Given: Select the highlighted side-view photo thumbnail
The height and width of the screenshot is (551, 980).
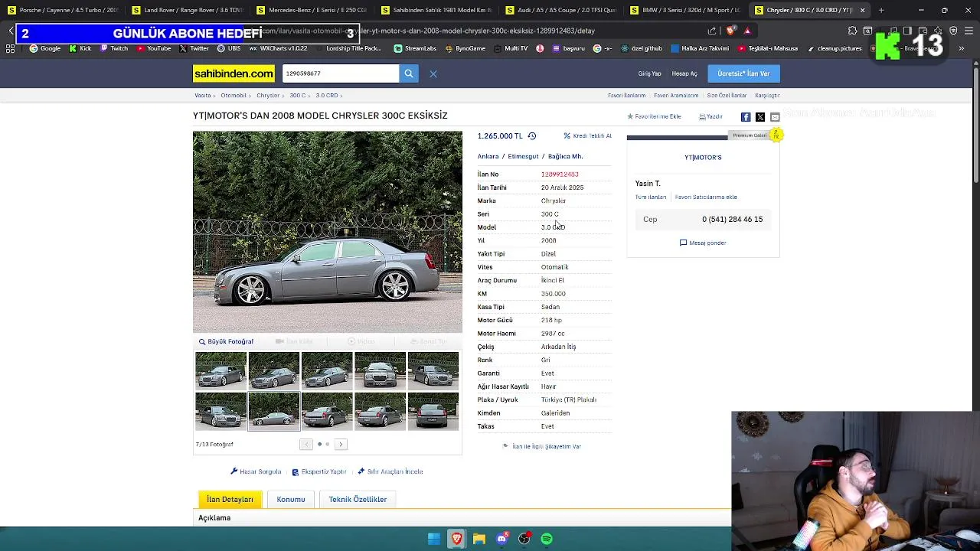Looking at the screenshot, I should pos(274,412).
